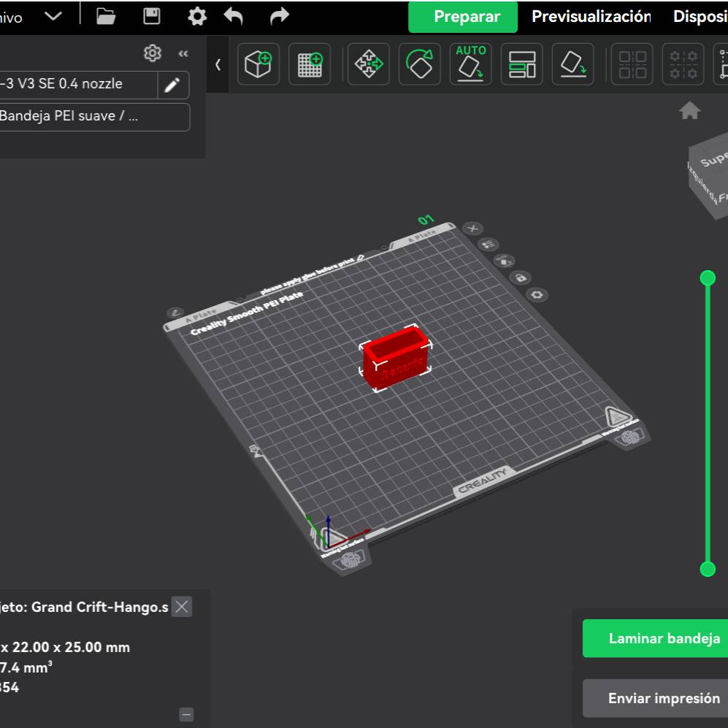The width and height of the screenshot is (728, 728).
Task: Click the Laminar bandeja button
Action: click(655, 638)
